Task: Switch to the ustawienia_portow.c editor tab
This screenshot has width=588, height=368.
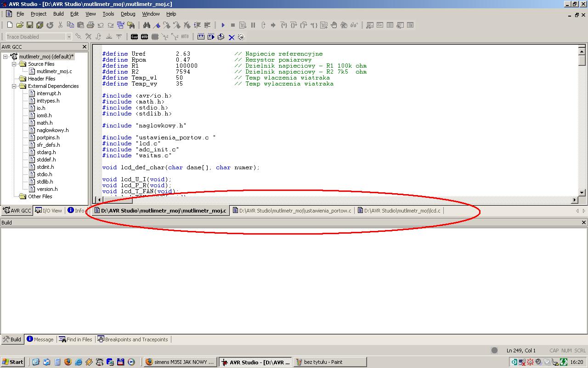Action: [292, 211]
